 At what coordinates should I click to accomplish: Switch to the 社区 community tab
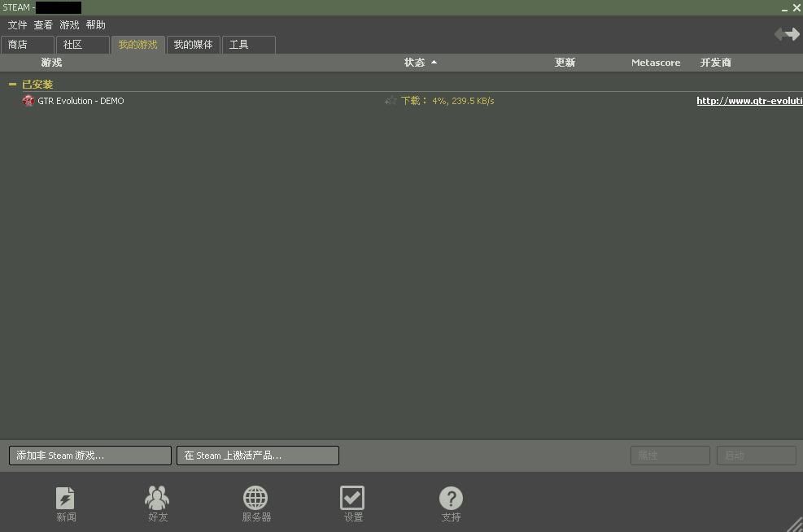click(x=83, y=45)
